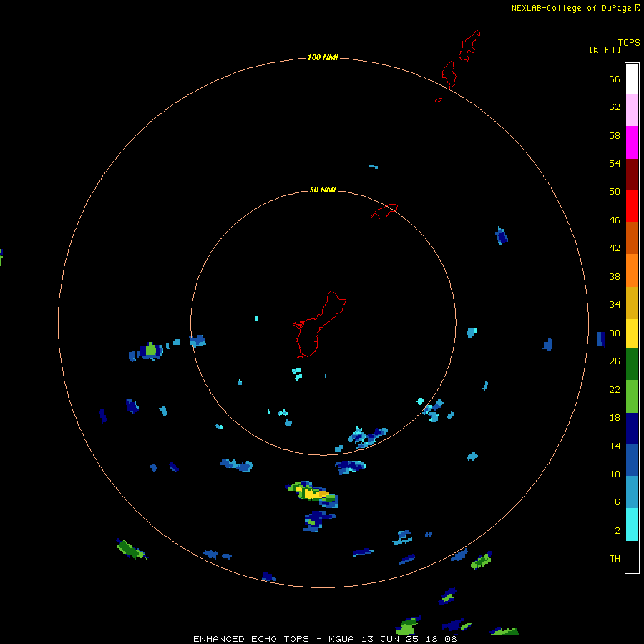Image resolution: width=644 pixels, height=644 pixels.
Task: Click the 6 legend value
Action: [618, 502]
